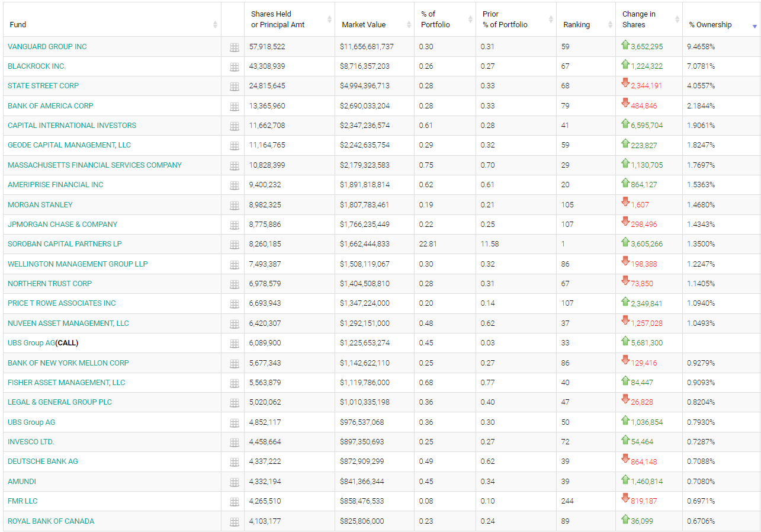The image size is (761, 532).
Task: Open BLACKROCK INC. fund link
Action: (x=37, y=66)
